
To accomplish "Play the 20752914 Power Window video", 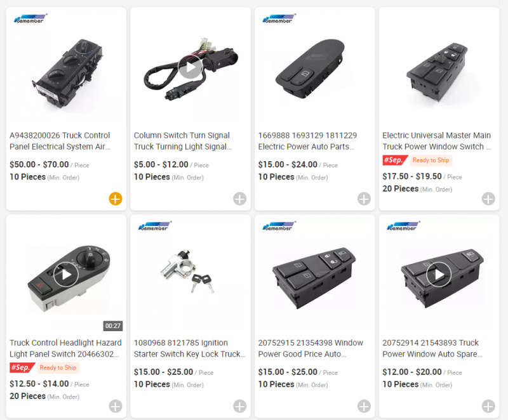I will pos(439,275).
